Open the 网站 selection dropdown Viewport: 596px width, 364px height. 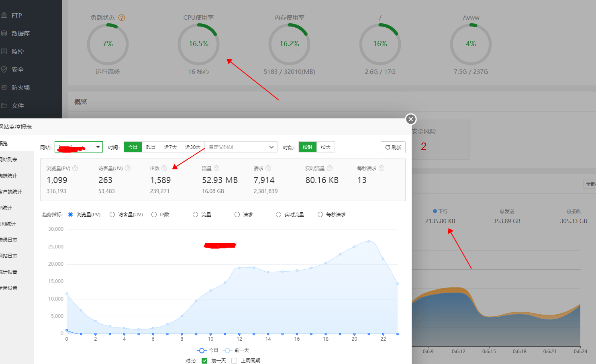point(79,147)
